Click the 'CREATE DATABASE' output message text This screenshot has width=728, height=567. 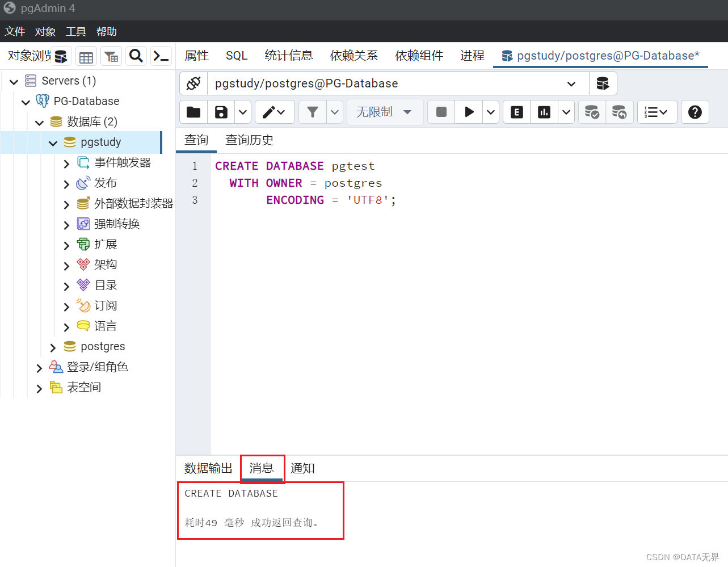[232, 494]
